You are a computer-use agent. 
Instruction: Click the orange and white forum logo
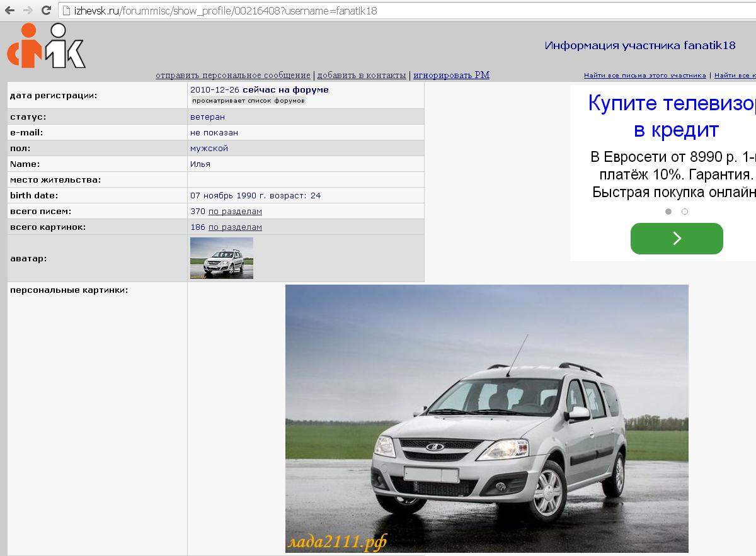[x=46, y=46]
